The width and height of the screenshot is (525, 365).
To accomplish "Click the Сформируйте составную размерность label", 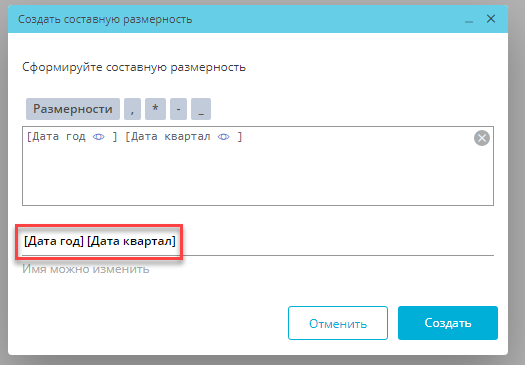I will point(134,67).
